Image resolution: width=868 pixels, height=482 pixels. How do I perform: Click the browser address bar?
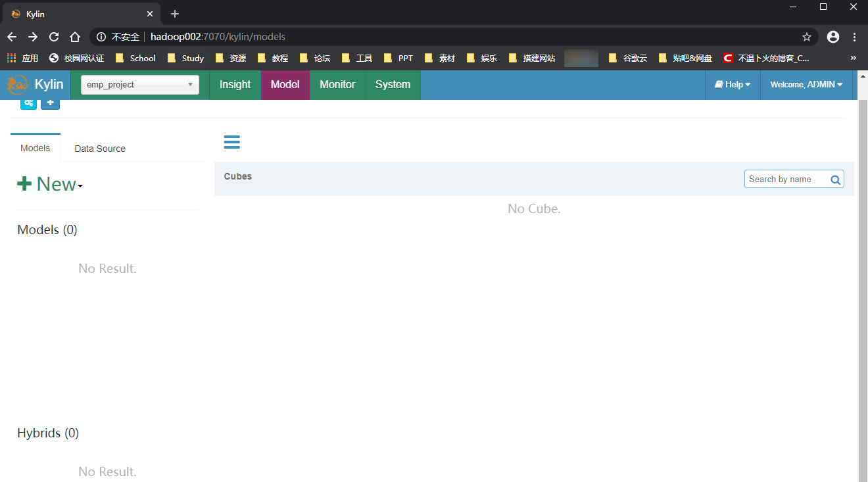pyautogui.click(x=454, y=37)
